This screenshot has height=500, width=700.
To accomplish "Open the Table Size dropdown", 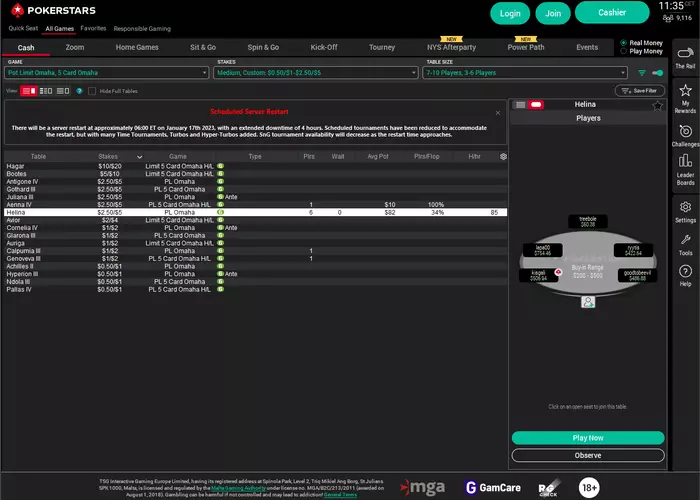I will pos(525,73).
